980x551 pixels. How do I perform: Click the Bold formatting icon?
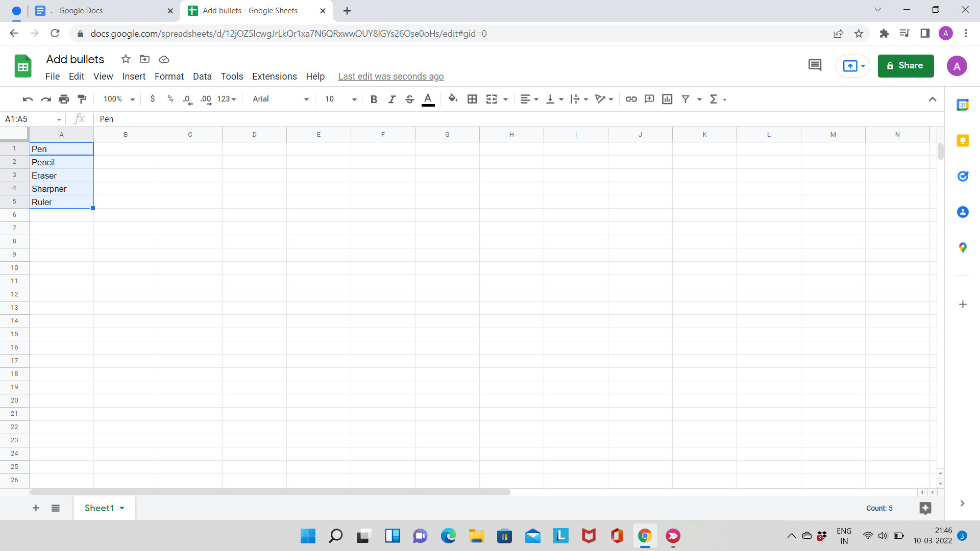(x=375, y=99)
